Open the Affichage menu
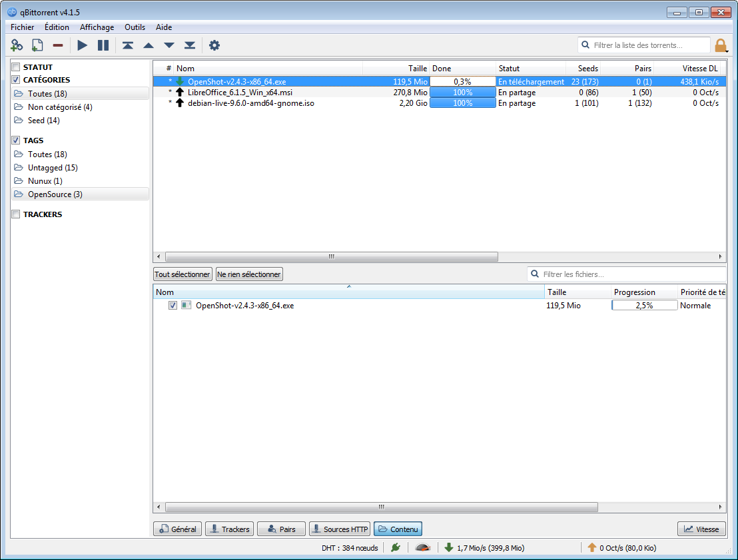Image resolution: width=738 pixels, height=560 pixels. tap(97, 27)
